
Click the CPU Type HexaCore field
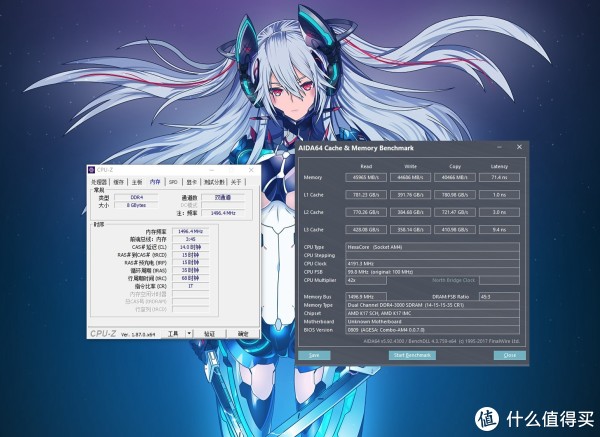432,247
